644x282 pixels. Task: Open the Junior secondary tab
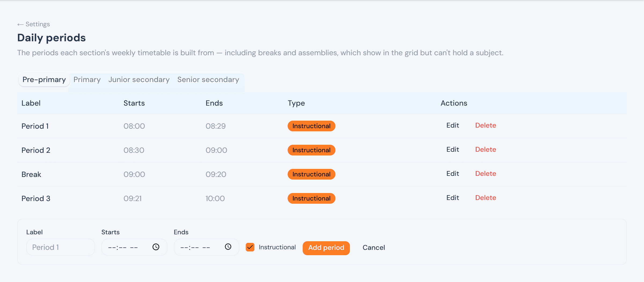(x=139, y=80)
